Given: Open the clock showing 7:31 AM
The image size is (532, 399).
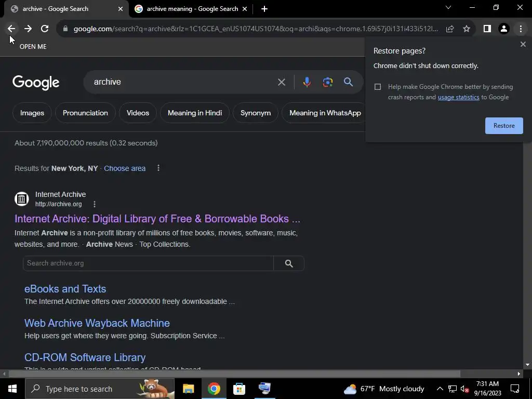Looking at the screenshot, I should tap(487, 389).
